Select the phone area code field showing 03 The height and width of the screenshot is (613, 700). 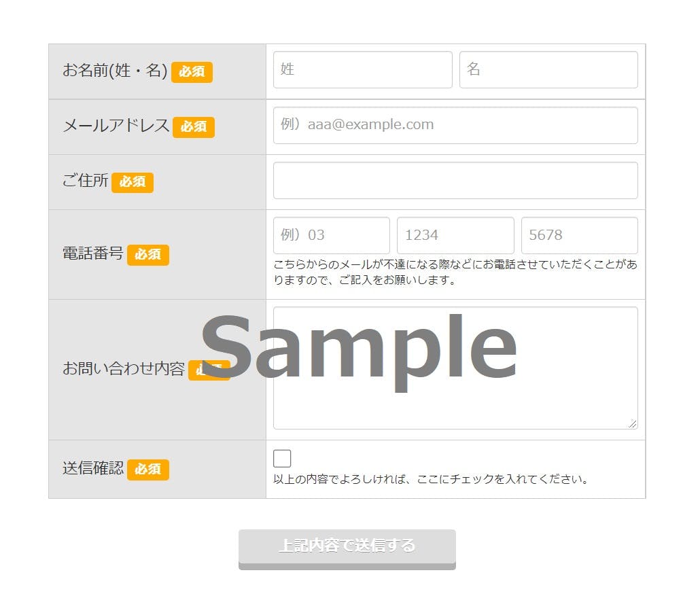[331, 235]
